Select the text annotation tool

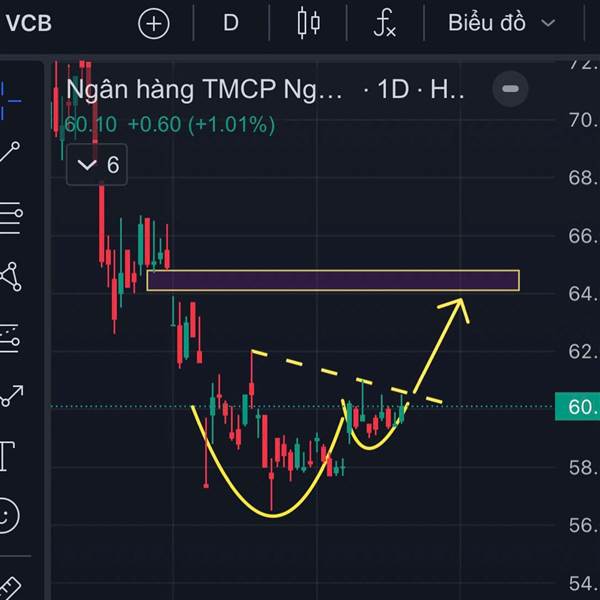coord(7,456)
